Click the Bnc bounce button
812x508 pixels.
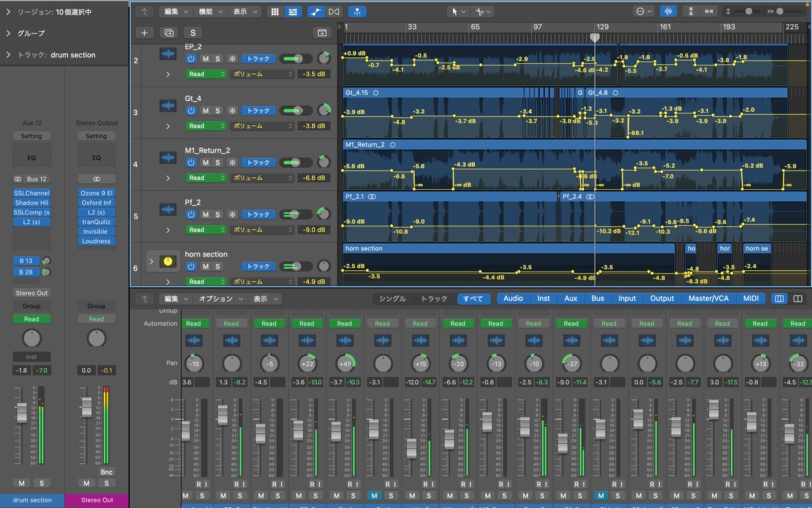click(x=106, y=472)
